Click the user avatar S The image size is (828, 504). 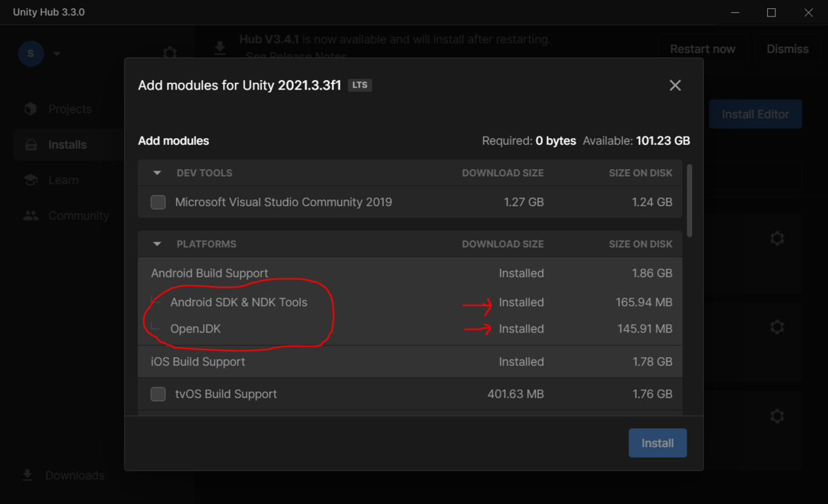pos(31,54)
